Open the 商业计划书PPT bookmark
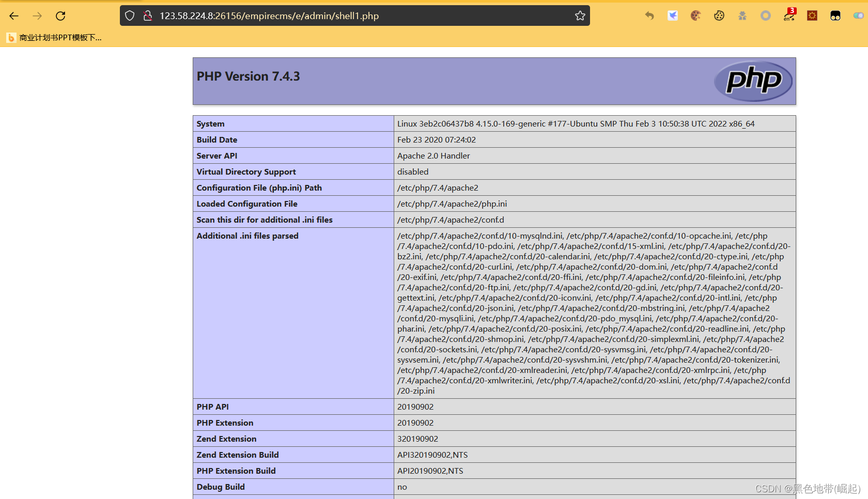868x499 pixels. pyautogui.click(x=54, y=37)
